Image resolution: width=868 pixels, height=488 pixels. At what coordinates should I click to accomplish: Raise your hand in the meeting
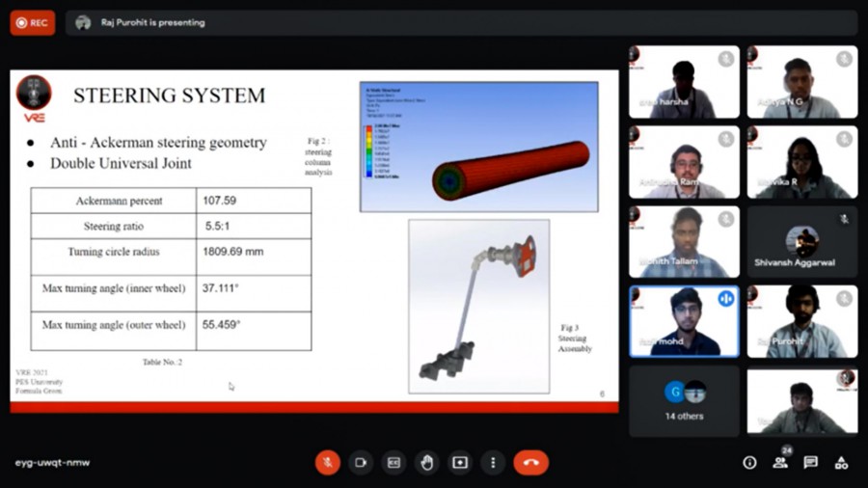427,463
